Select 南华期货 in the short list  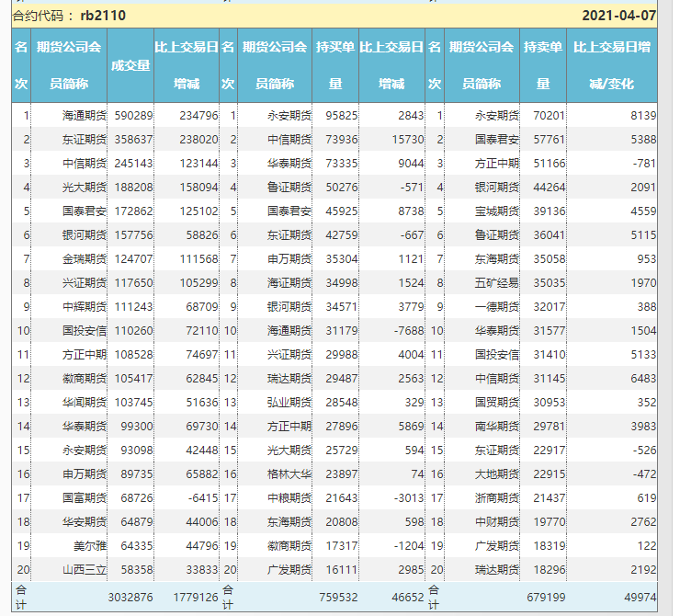coord(496,426)
